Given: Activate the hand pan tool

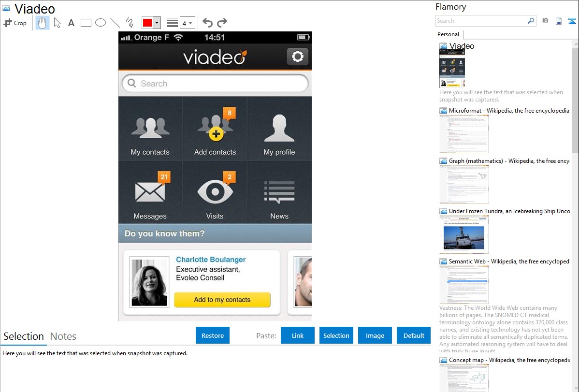Looking at the screenshot, I should pyautogui.click(x=43, y=23).
